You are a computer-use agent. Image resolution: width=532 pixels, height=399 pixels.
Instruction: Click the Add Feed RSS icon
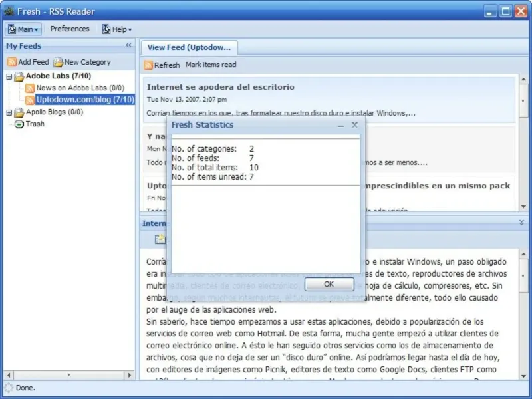click(x=12, y=62)
